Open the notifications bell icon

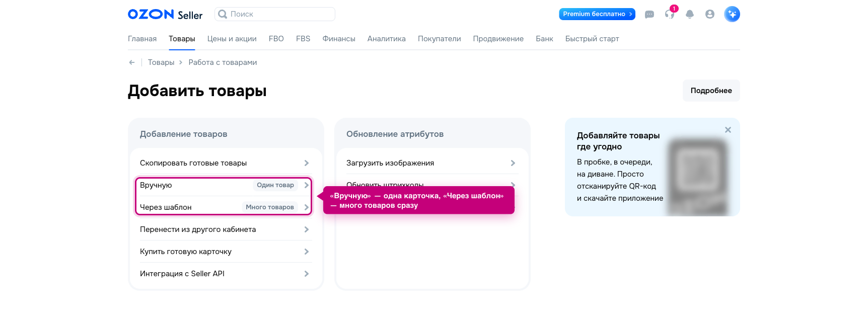click(690, 14)
